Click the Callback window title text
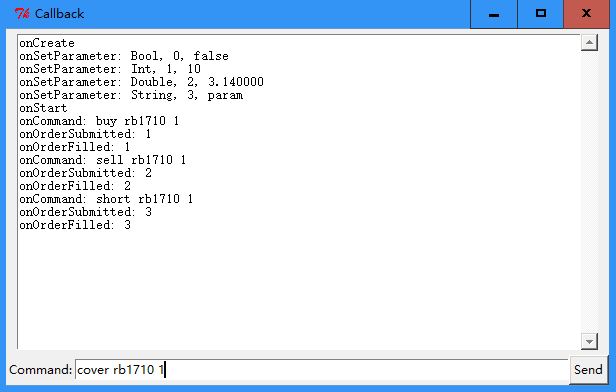Image resolution: width=616 pixels, height=392 pixels. 59,14
